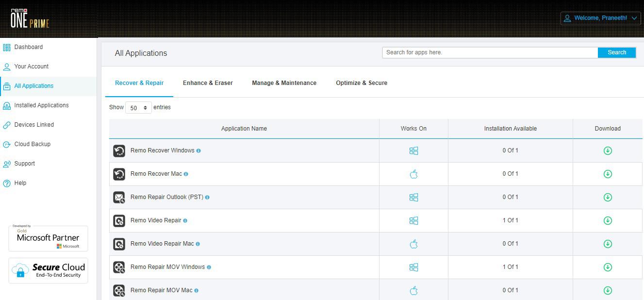Viewport: 644px width, 300px height.
Task: Show info for Remo Video Repair
Action: coord(185,220)
